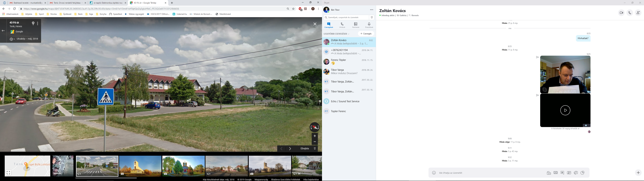644x181 pixels.
Task: Expand fullscreen on the Tenk minimap
Action: coord(8,173)
